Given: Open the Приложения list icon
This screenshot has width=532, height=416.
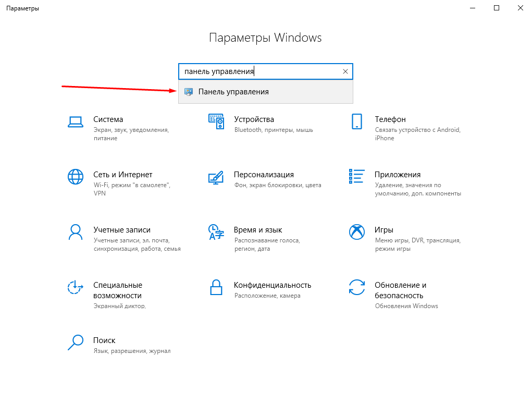Looking at the screenshot, I should 356,176.
